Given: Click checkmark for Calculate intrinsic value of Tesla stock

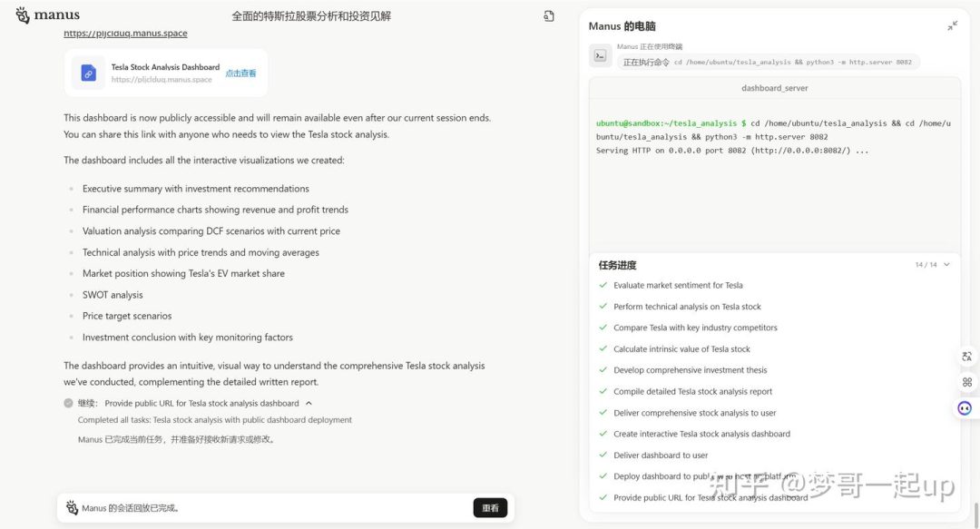Looking at the screenshot, I should pyautogui.click(x=603, y=349).
